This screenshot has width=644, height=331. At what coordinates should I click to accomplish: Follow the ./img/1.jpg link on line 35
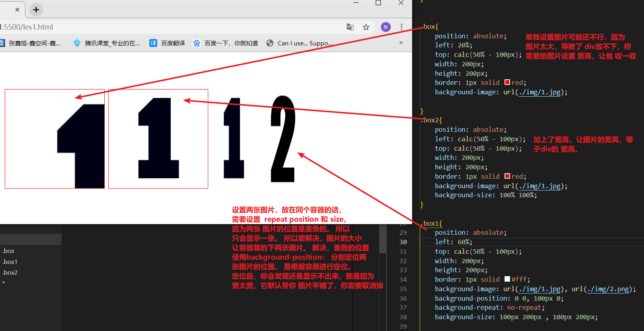(539, 289)
